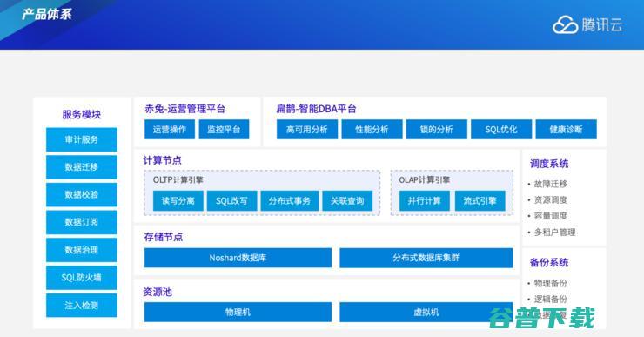Click the OLAP计算引擎 label
Viewport: 644px width, 337px height.
pyautogui.click(x=425, y=179)
